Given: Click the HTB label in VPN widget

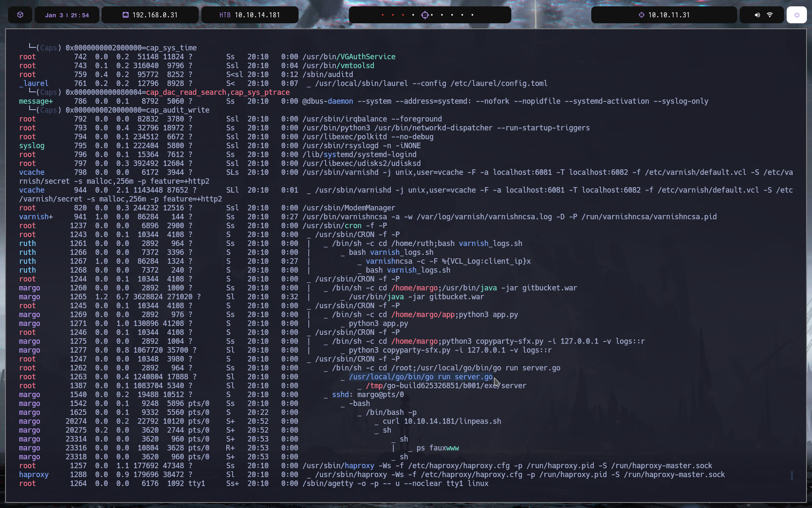Looking at the screenshot, I should (x=225, y=15).
